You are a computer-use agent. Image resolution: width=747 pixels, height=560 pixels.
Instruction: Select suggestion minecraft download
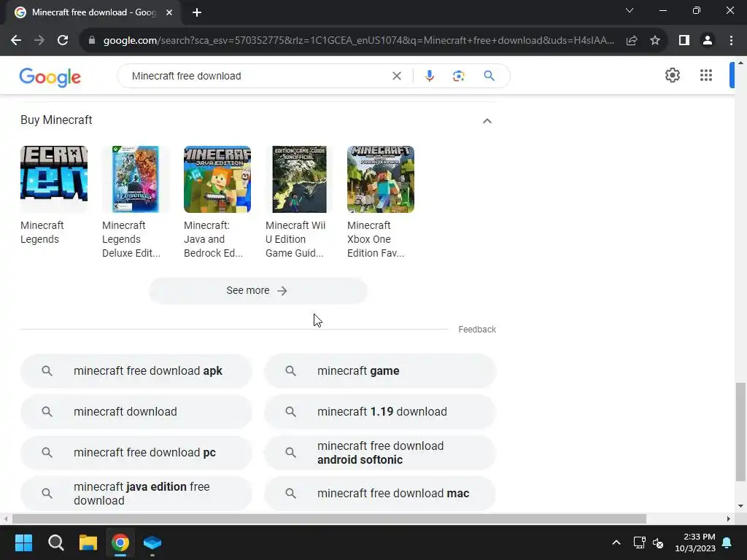pyautogui.click(x=136, y=411)
